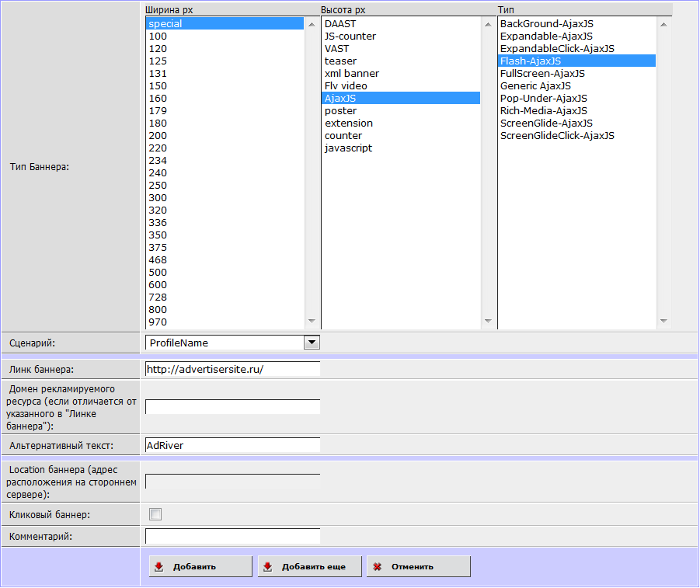
Task: Click the red arrow icon on Добавить button
Action: [159, 566]
